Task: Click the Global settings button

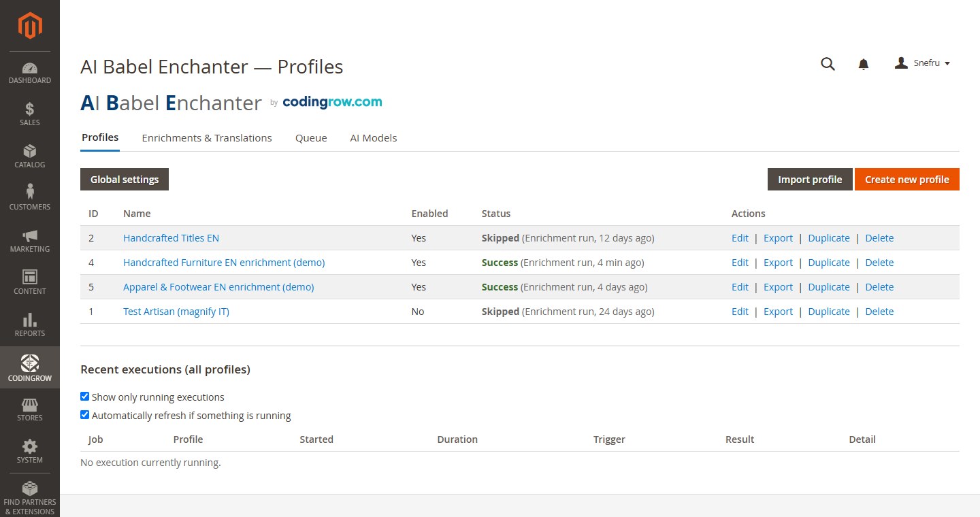Action: 125,180
